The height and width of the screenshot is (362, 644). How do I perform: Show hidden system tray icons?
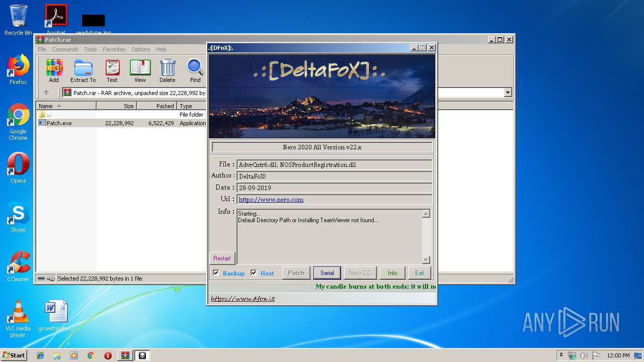561,355
